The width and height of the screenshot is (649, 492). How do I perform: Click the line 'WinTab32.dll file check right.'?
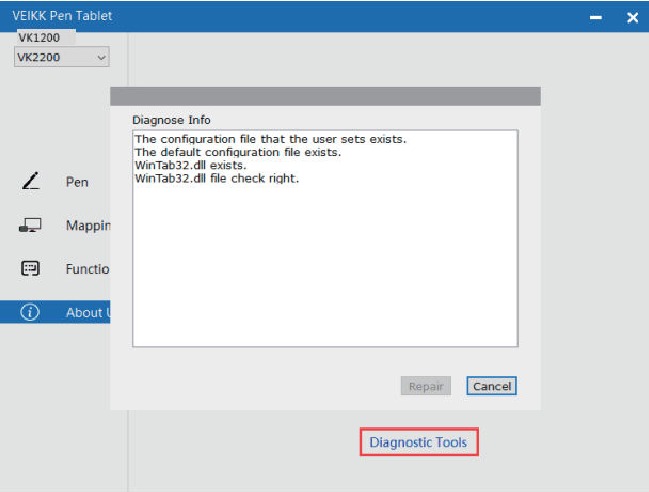coord(217,178)
